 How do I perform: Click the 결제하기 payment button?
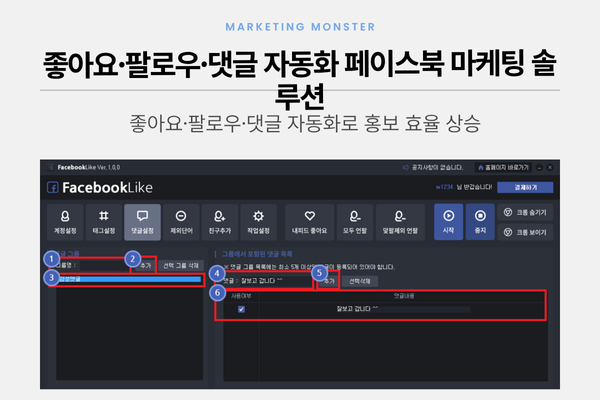click(525, 187)
